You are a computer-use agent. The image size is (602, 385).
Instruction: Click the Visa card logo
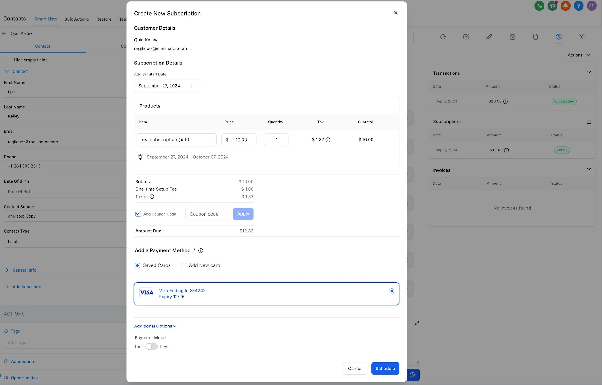(146, 292)
